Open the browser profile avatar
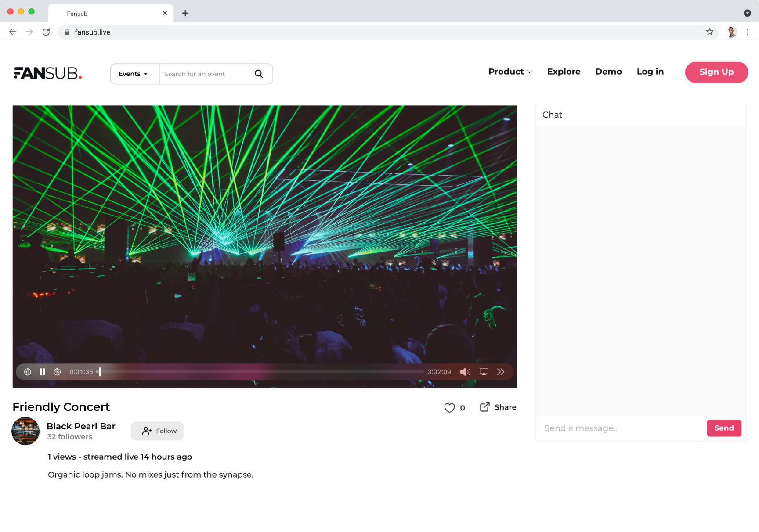 click(x=731, y=32)
